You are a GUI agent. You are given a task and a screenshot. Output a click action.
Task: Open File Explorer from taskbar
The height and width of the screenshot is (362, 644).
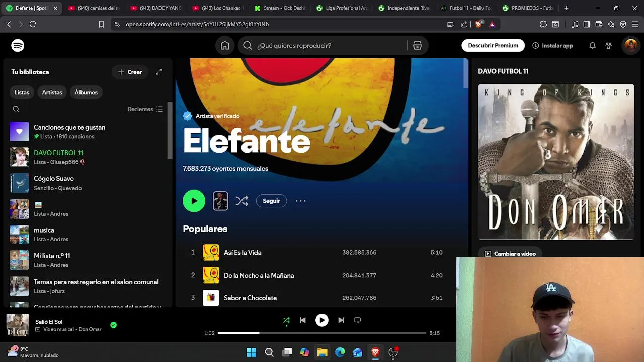click(322, 352)
